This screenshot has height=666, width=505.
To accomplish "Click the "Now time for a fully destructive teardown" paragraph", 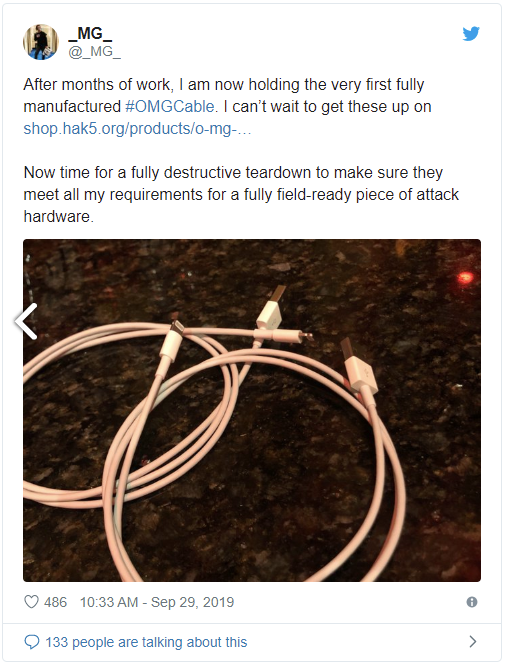I will [241, 195].
